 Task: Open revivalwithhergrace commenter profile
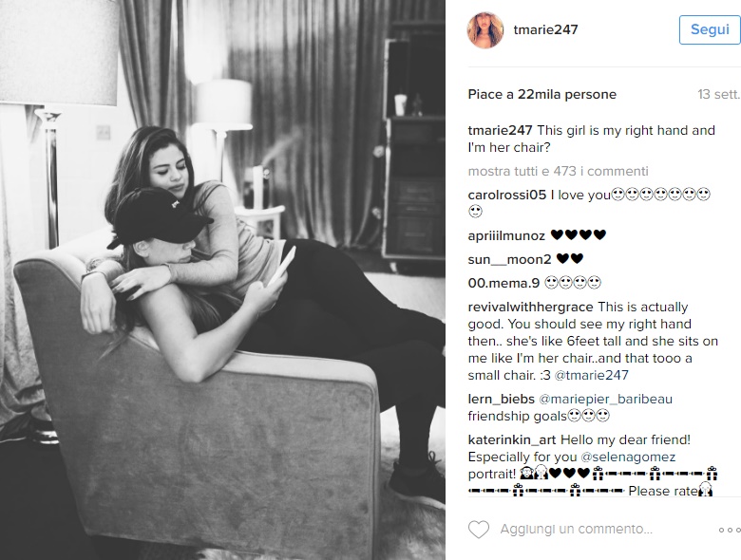pyautogui.click(x=531, y=307)
